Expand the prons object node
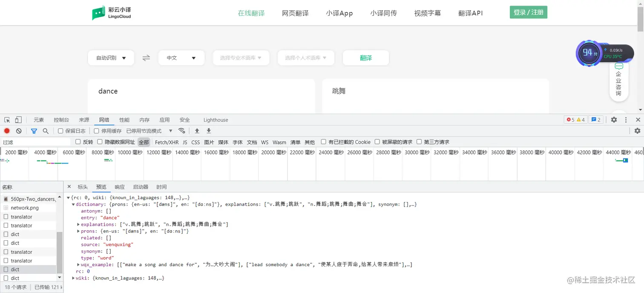This screenshot has width=644, height=293. 78,231
